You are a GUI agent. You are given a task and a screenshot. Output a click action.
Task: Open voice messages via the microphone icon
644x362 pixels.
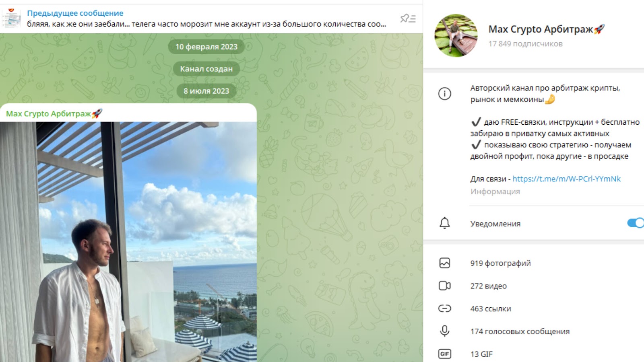click(444, 331)
